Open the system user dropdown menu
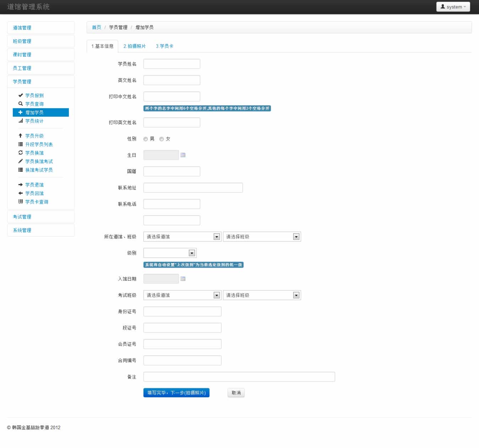 click(x=453, y=7)
